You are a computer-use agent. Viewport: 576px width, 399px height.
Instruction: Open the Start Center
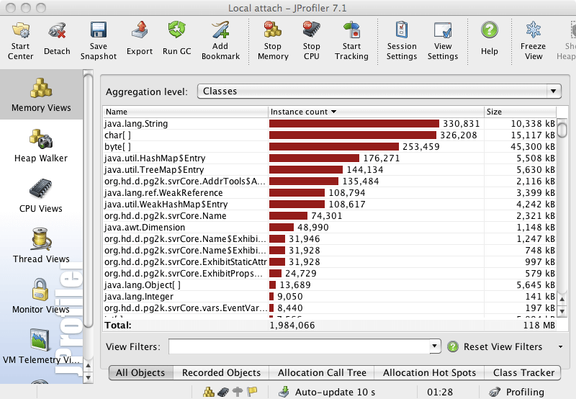(x=21, y=40)
